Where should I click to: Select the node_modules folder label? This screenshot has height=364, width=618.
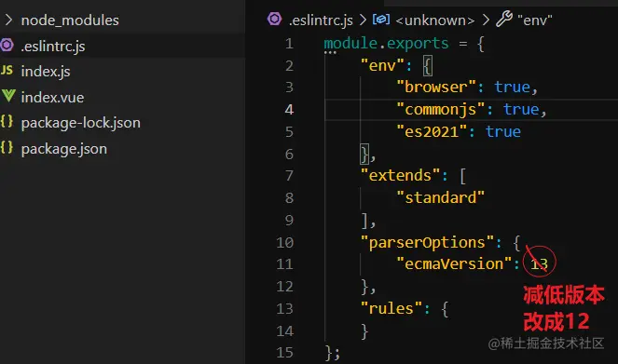coord(70,20)
